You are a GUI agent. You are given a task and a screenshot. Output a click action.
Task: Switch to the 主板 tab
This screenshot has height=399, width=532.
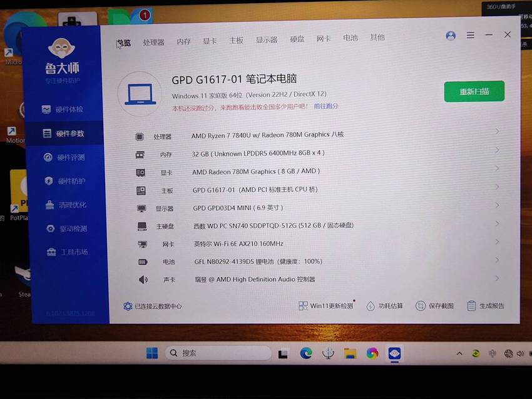[236, 41]
